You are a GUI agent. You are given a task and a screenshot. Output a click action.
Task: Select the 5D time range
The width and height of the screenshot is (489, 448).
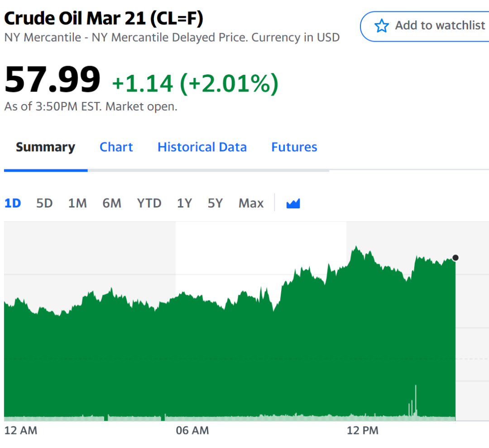pyautogui.click(x=44, y=203)
